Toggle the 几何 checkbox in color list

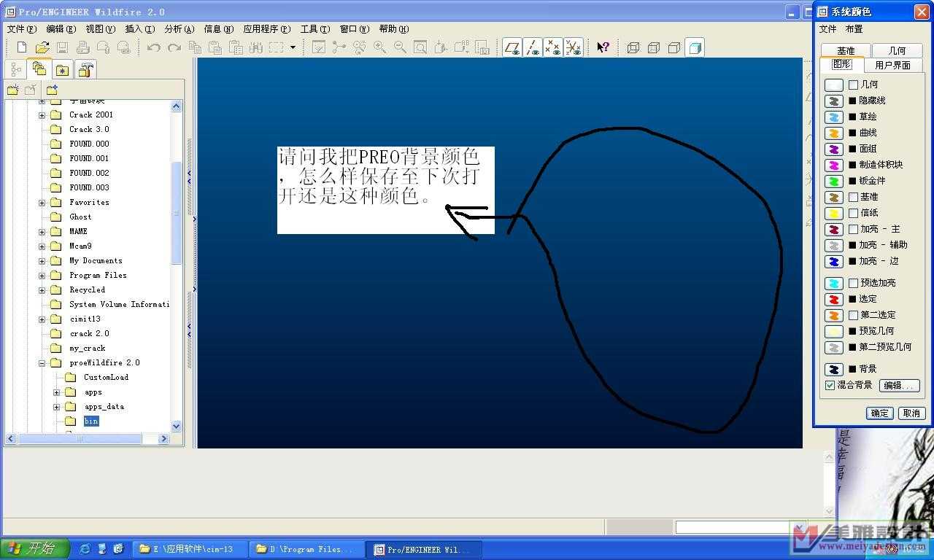(x=853, y=85)
